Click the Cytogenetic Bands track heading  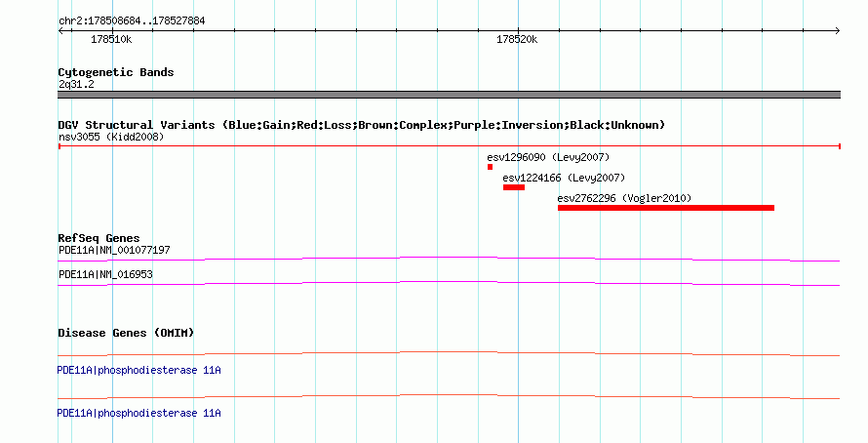coord(116,72)
